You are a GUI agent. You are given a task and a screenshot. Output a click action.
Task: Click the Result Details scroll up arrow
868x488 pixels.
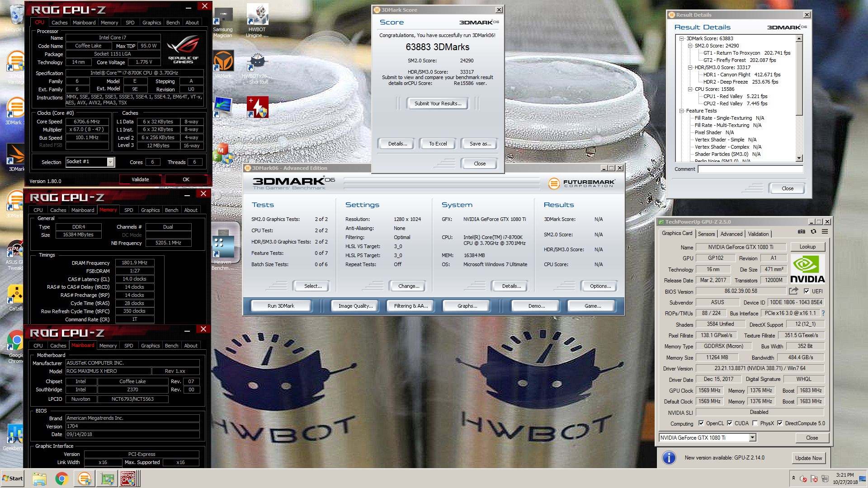[x=799, y=38]
